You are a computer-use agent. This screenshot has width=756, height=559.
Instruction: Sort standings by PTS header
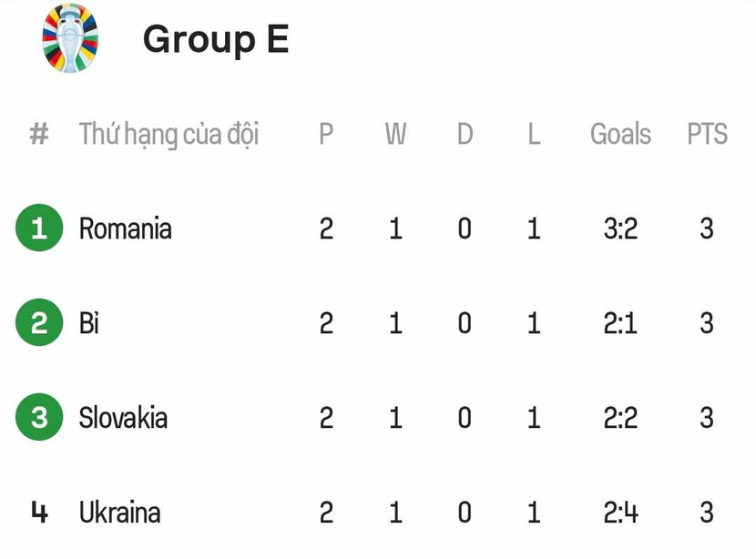pyautogui.click(x=707, y=135)
